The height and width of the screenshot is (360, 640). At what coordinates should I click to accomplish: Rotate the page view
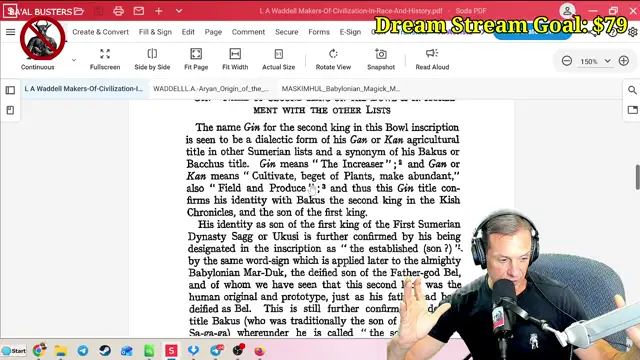pos(333,59)
